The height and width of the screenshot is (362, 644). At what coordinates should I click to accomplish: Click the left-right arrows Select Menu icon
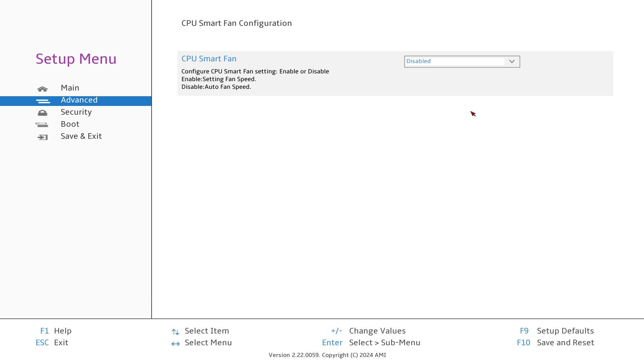pyautogui.click(x=175, y=344)
